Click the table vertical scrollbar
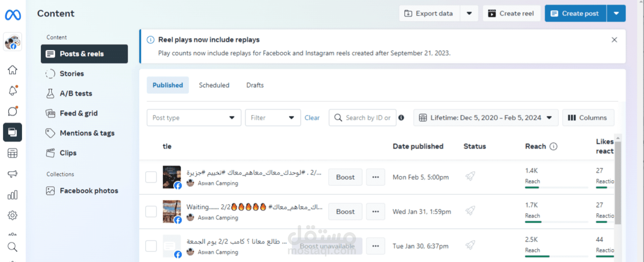 pos(618,183)
